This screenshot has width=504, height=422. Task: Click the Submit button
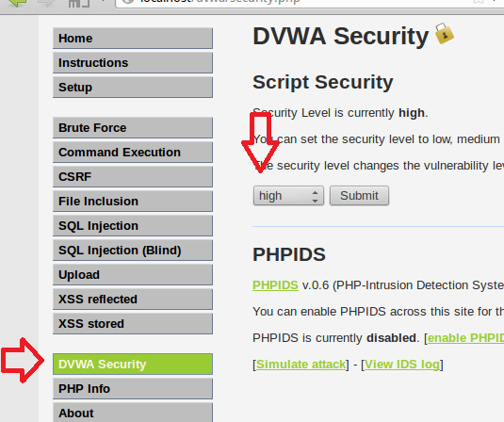point(359,195)
